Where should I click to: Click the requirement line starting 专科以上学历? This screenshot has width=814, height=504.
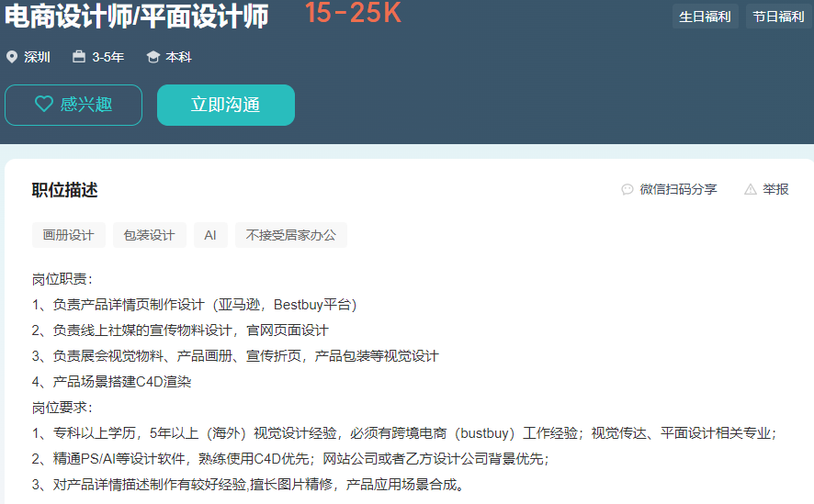[404, 433]
